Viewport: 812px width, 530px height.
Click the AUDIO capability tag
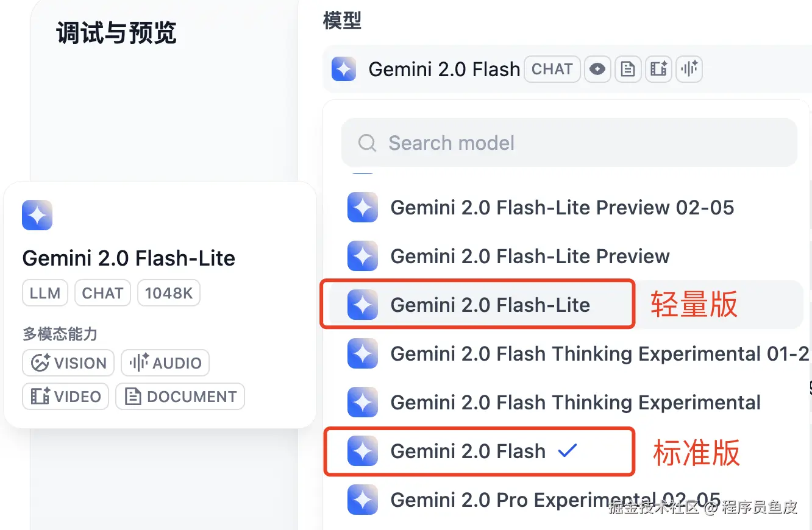165,363
